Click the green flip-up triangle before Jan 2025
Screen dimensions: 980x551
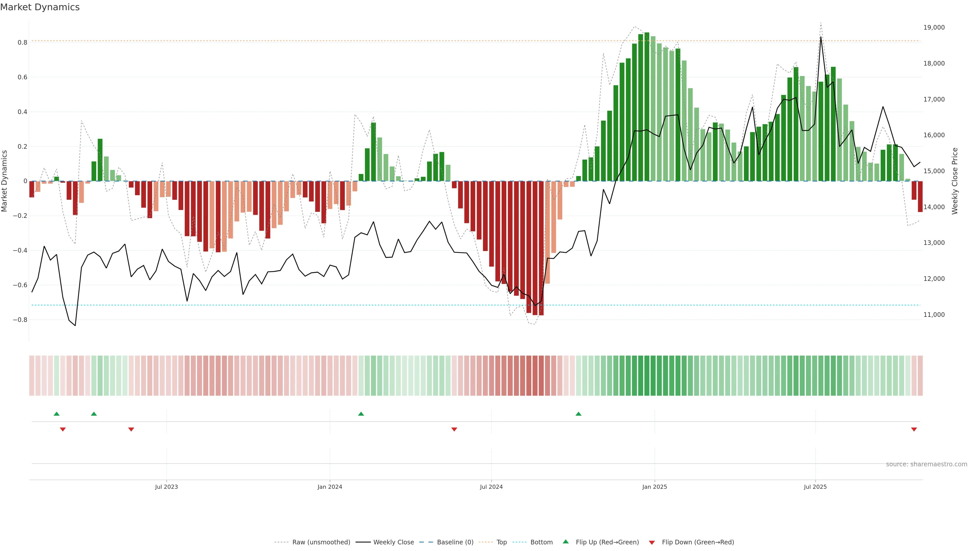(578, 414)
